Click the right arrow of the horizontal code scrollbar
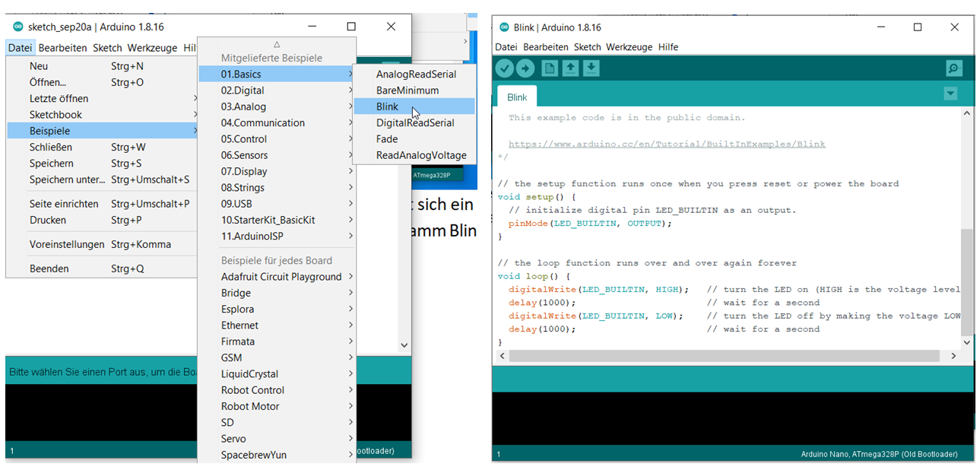Screen dimensions: 980x467 [953, 355]
